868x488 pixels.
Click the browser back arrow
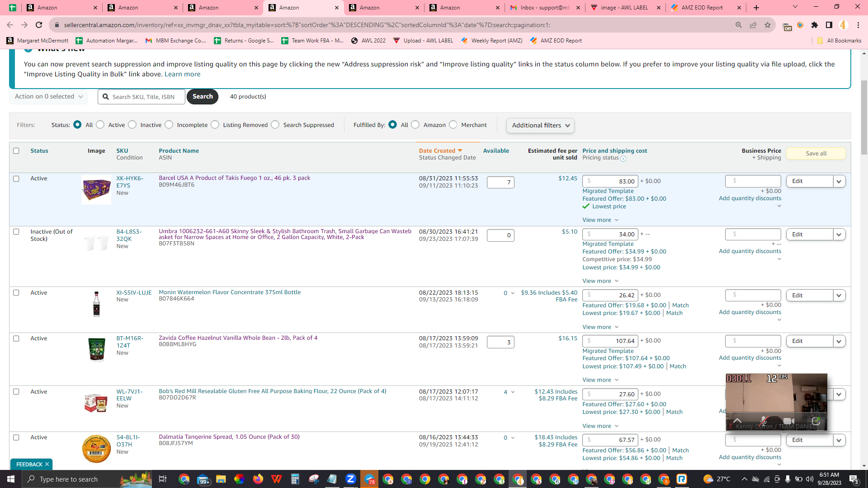[x=10, y=25]
